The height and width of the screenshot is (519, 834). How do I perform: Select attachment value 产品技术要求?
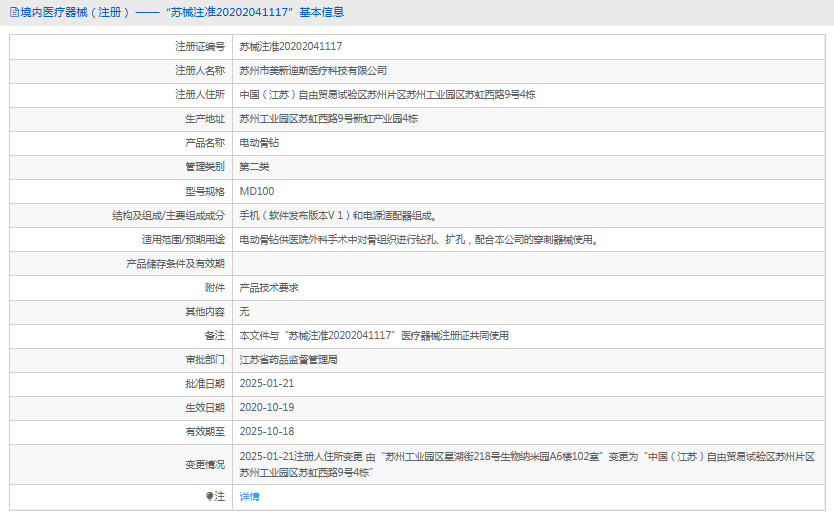coord(269,288)
